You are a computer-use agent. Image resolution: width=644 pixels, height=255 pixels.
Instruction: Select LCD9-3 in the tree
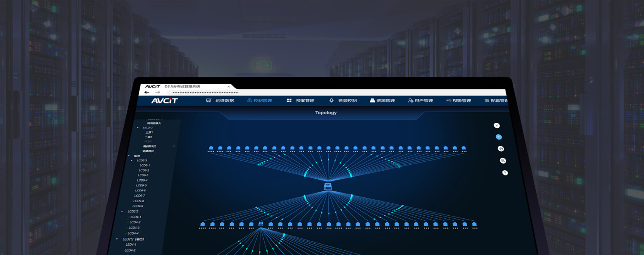click(x=143, y=175)
